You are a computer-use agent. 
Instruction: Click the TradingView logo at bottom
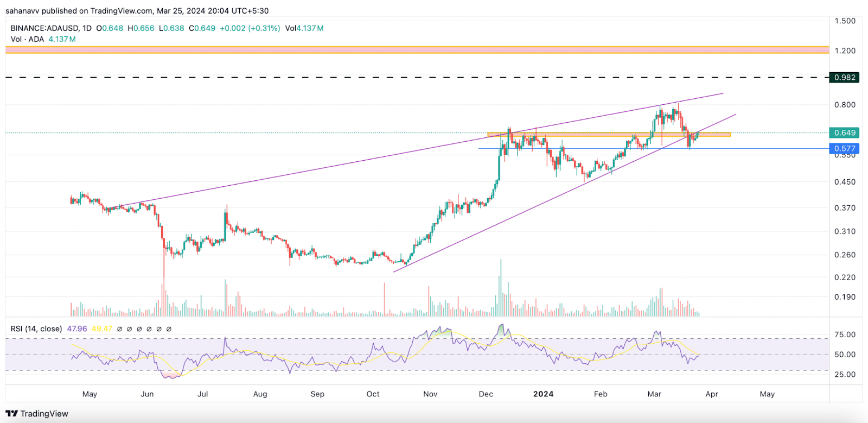click(x=37, y=414)
